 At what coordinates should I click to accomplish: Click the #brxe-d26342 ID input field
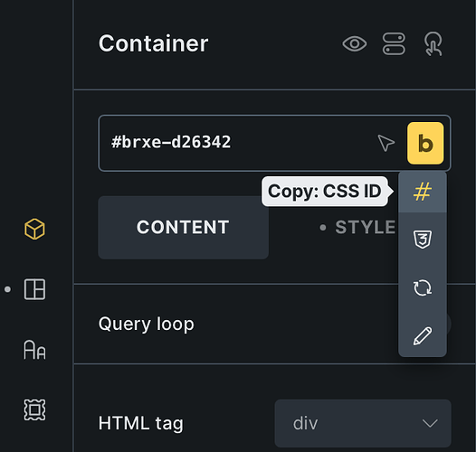coord(237,143)
